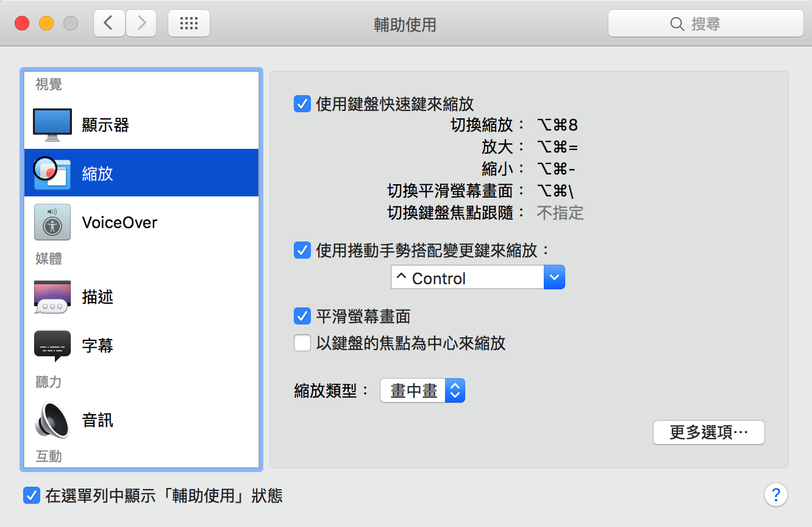The width and height of the screenshot is (812, 527).
Task: Open VoiceOver accessibility icon
Action: [x=52, y=222]
